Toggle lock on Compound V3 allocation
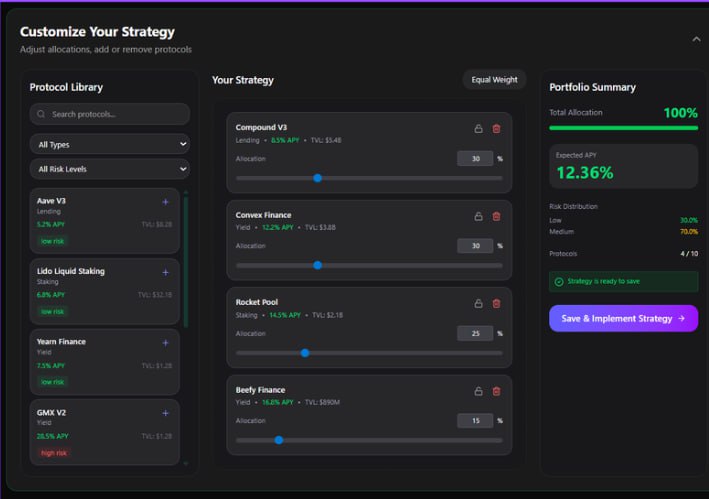 (478, 128)
